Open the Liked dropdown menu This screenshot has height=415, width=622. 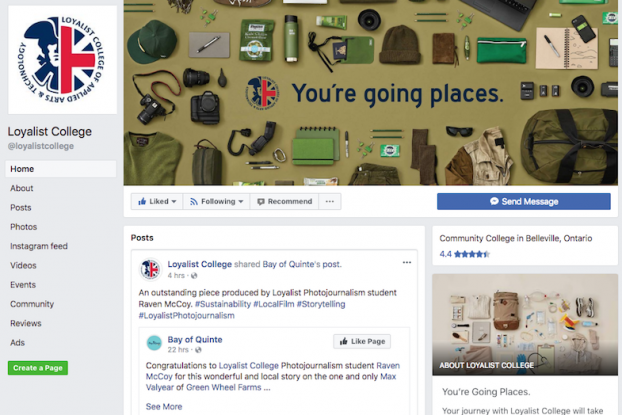click(157, 202)
